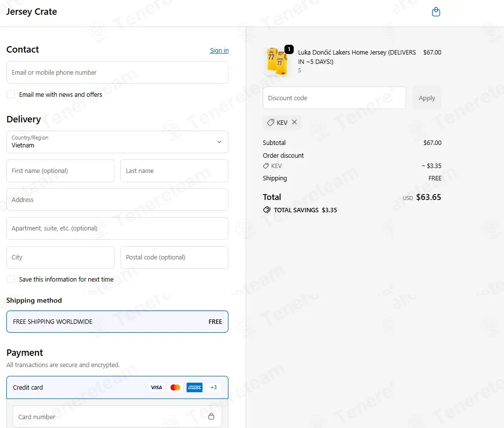Open the Jersey Crate store home link
The image size is (504, 428).
click(31, 12)
